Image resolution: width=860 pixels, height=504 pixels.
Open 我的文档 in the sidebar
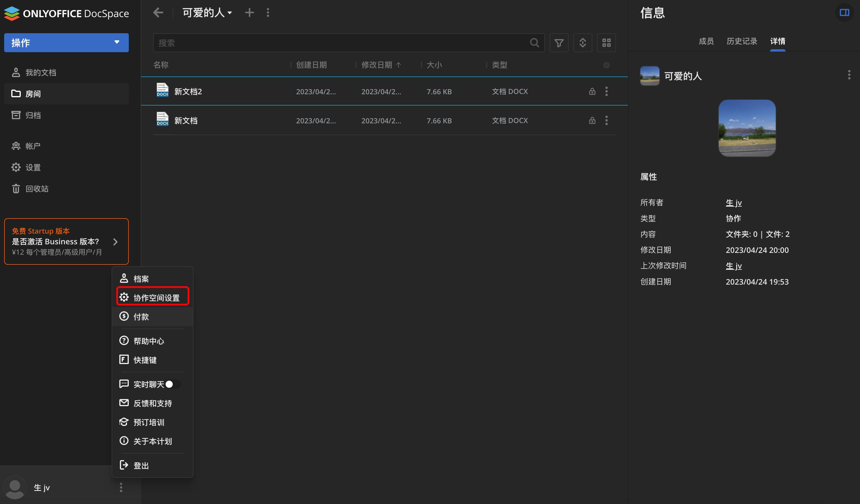pyautogui.click(x=41, y=72)
